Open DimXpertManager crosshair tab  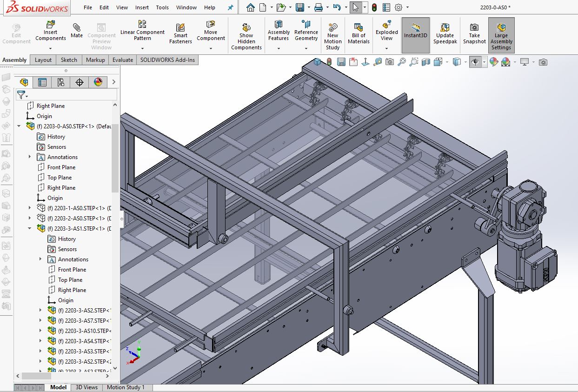point(79,82)
